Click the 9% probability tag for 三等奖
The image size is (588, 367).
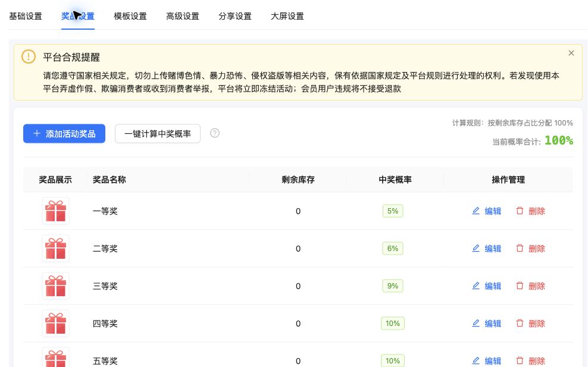(x=393, y=286)
